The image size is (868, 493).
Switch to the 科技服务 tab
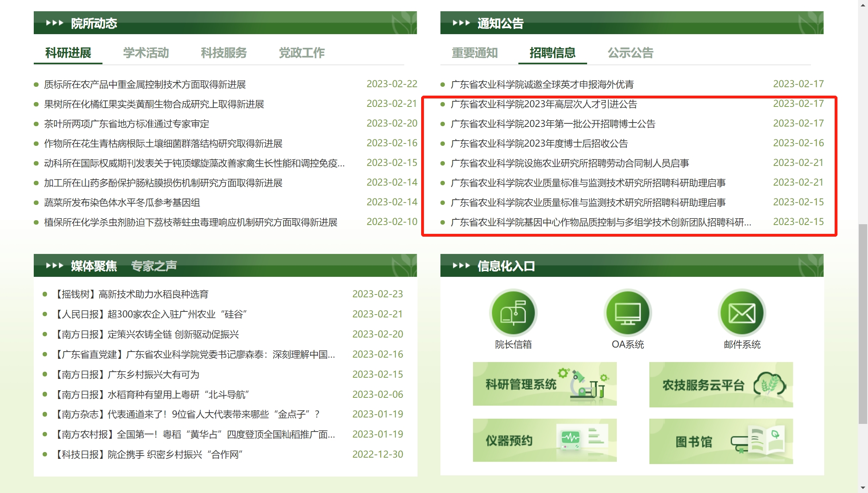point(224,53)
